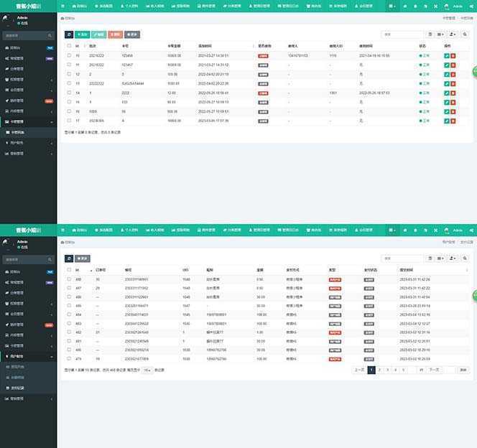Click fullscreen arrows icon in bottom screenshot navbar

(x=435, y=230)
